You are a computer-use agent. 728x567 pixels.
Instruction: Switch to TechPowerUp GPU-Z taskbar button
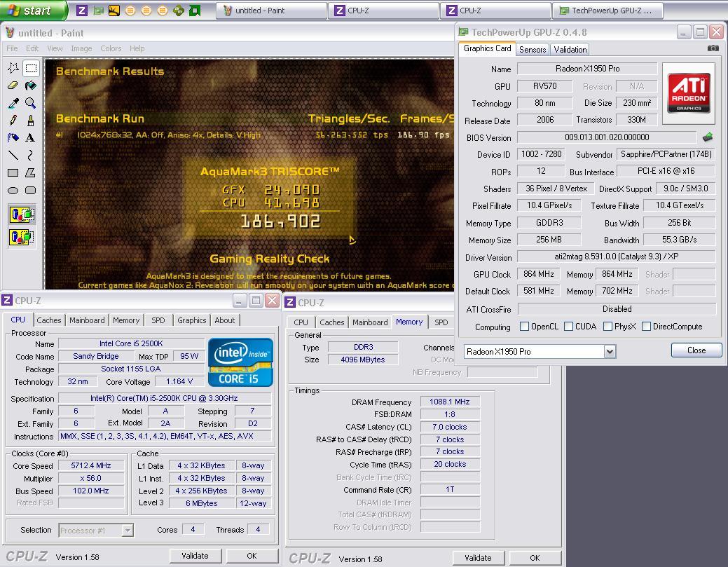607,11
